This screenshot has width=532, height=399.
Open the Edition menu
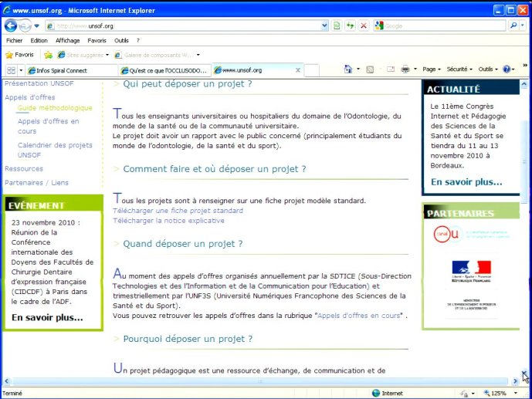coord(39,41)
